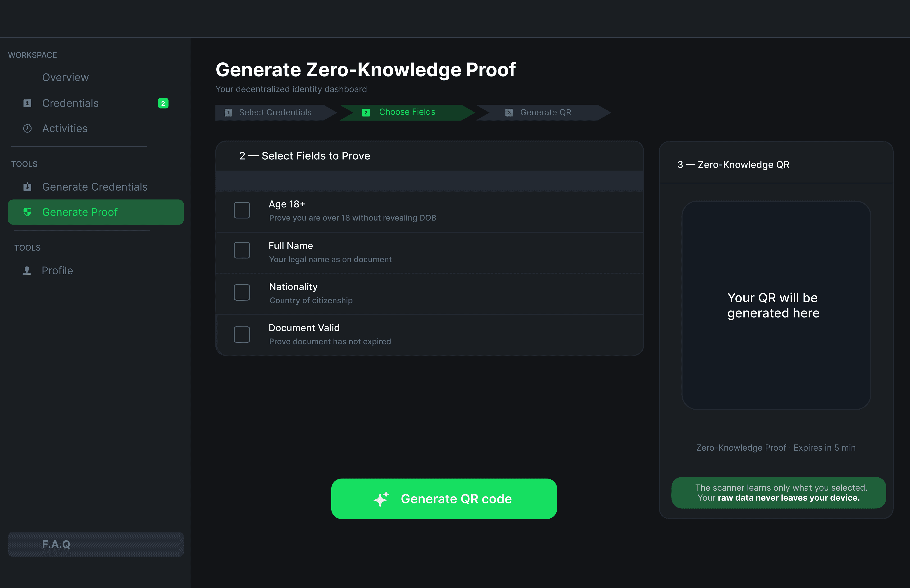Click the Generate Credentials download icon
Screen dimensions: 910x588
pos(27,187)
